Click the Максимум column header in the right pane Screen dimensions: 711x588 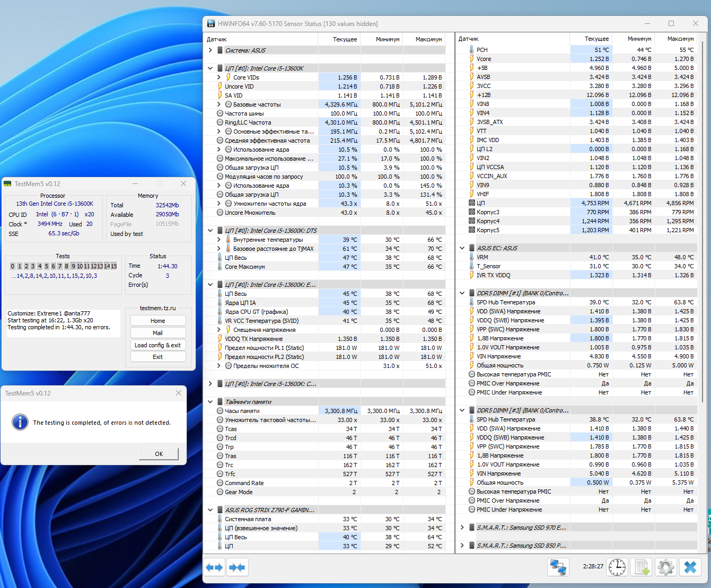[x=675, y=39]
